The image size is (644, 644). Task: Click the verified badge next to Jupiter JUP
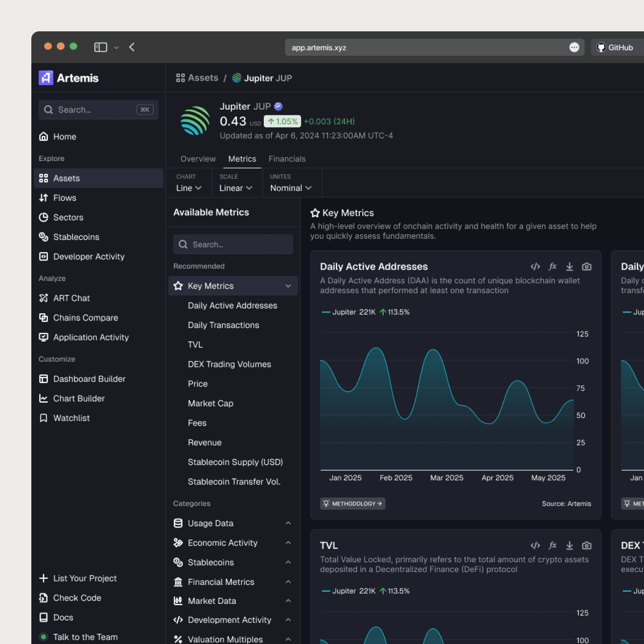click(x=278, y=106)
